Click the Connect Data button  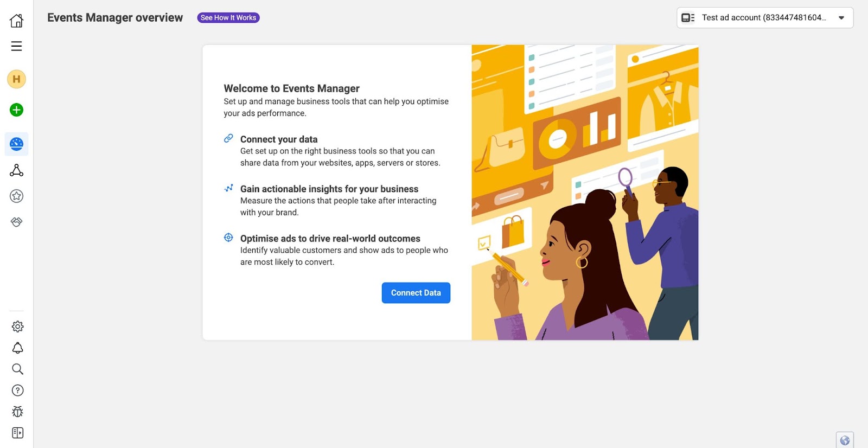point(416,293)
